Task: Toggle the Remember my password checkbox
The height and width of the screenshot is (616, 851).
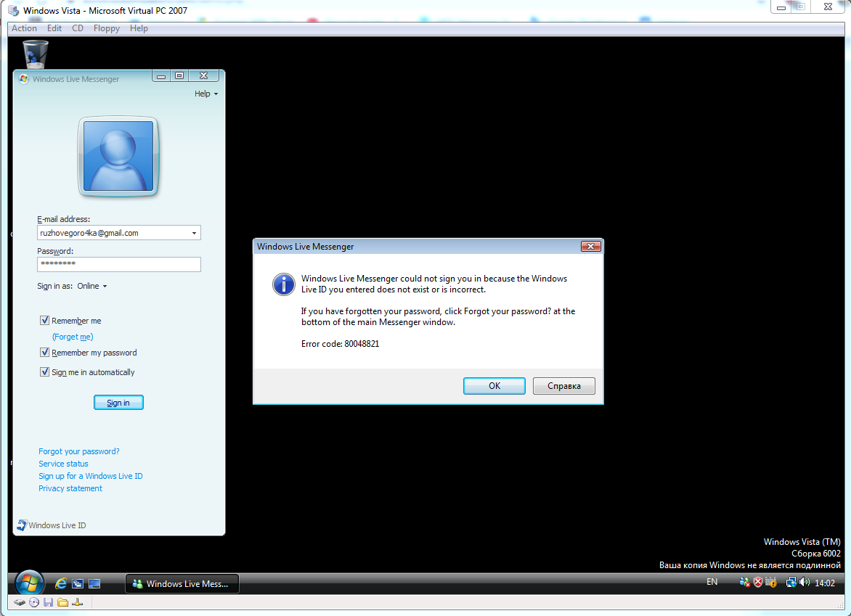Action: (x=45, y=353)
